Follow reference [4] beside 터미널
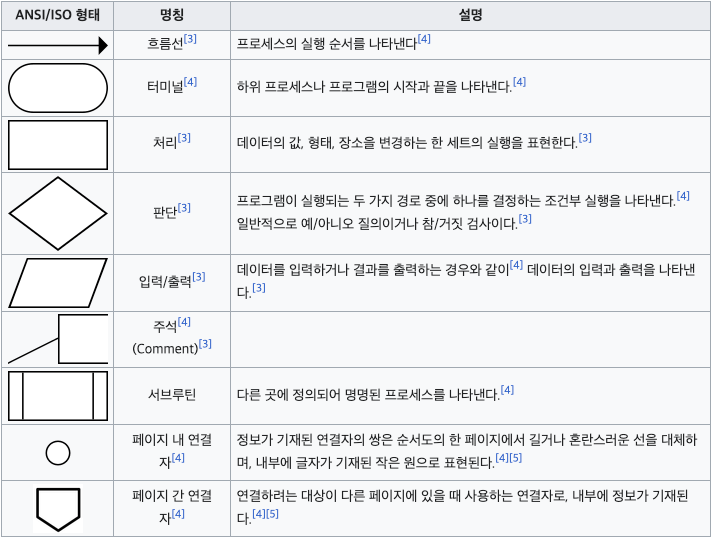 [x=190, y=82]
